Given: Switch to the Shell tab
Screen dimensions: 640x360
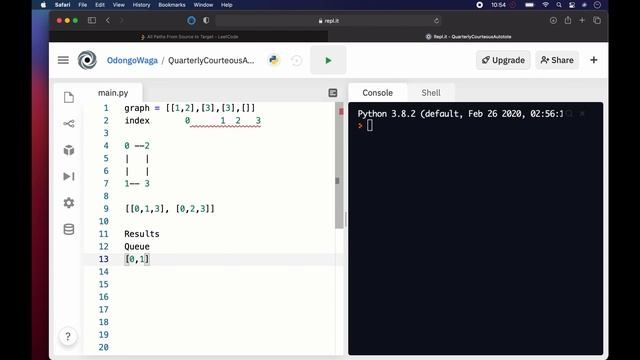Looking at the screenshot, I should [x=431, y=93].
